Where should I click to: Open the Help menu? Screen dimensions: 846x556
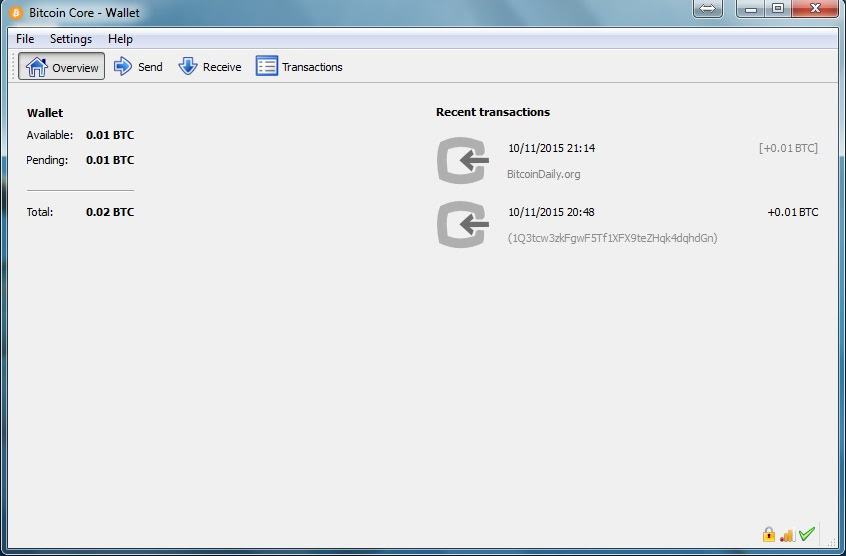pos(120,39)
